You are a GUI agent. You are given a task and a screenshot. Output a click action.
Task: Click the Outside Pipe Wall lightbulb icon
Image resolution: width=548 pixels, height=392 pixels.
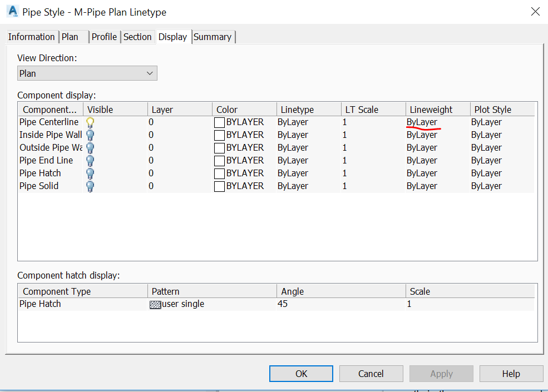[x=90, y=147]
